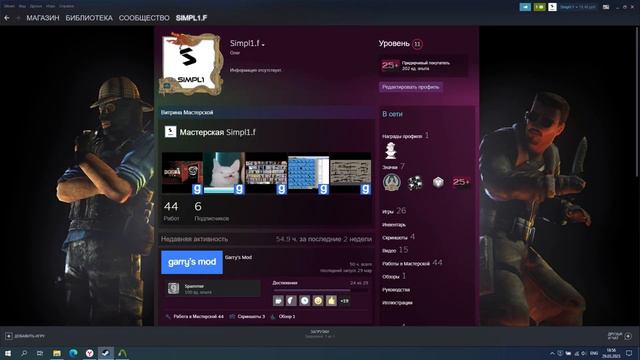Click the Garry's Mod game title link
640x360 pixels.
(238, 258)
